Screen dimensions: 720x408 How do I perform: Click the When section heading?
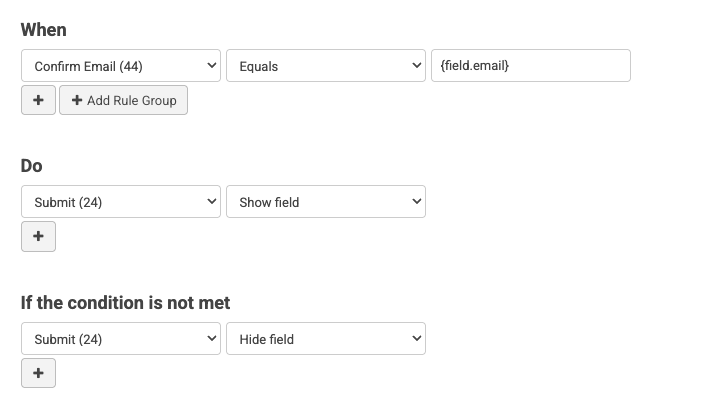(44, 30)
